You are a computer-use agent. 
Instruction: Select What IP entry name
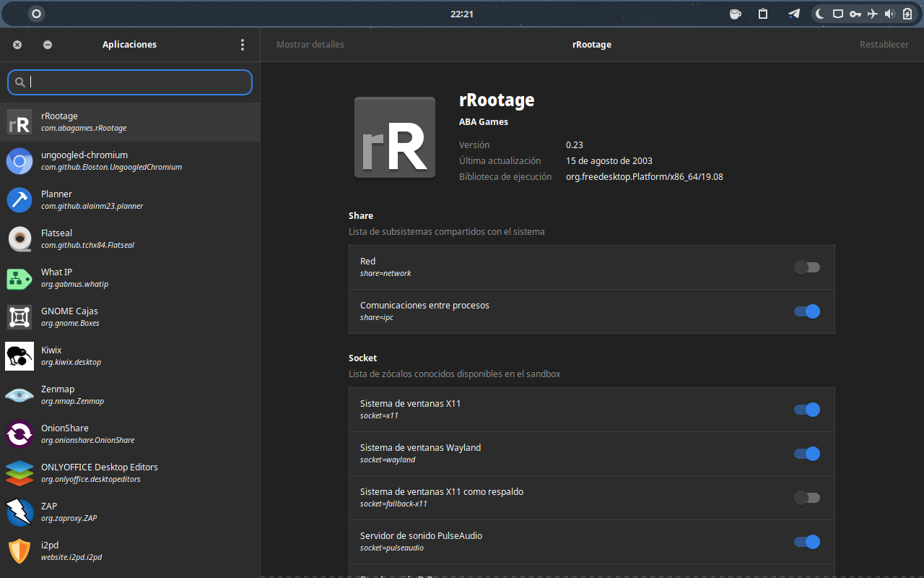tap(56, 272)
